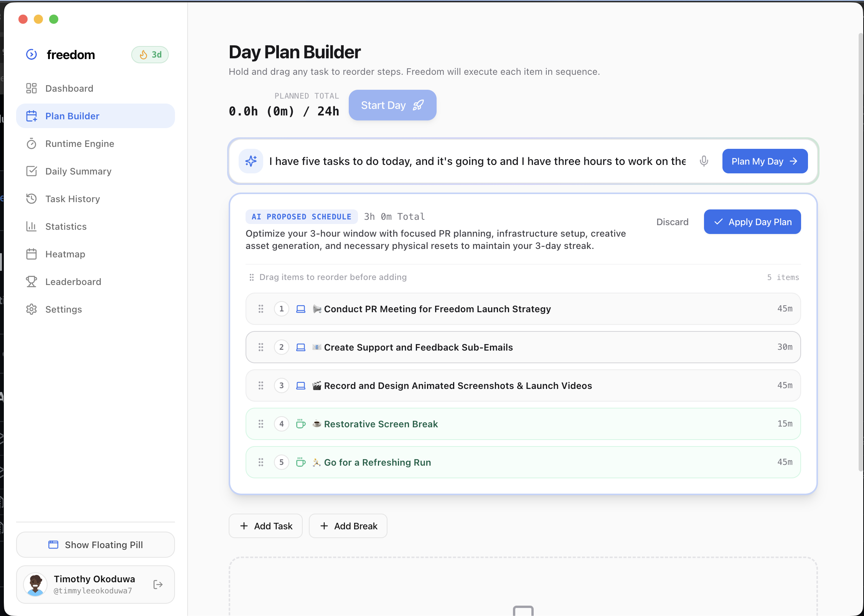The width and height of the screenshot is (864, 616).
Task: Open Runtime Engine from sidebar
Action: 96,144
